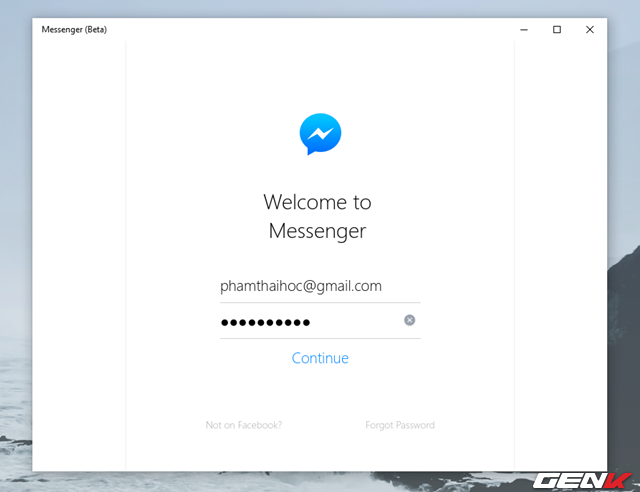Viewport: 640px width, 492px height.
Task: Minimize the Messenger (Beta) window
Action: [524, 29]
